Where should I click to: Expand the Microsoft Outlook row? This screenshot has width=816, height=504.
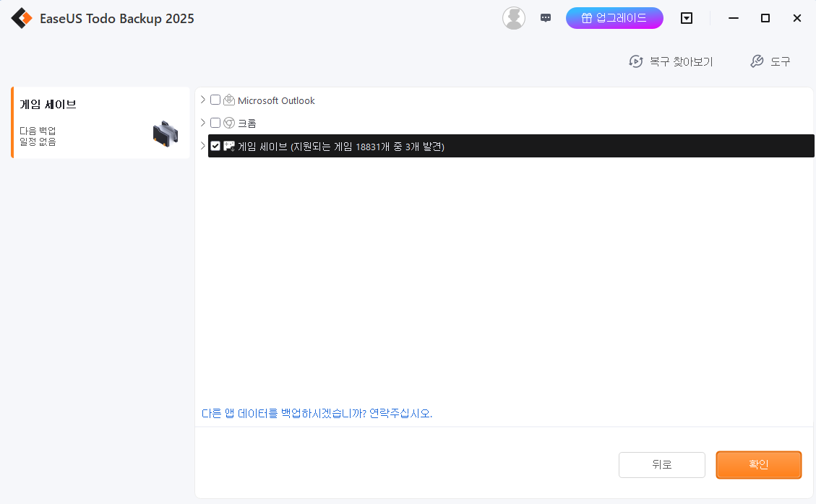tap(203, 100)
